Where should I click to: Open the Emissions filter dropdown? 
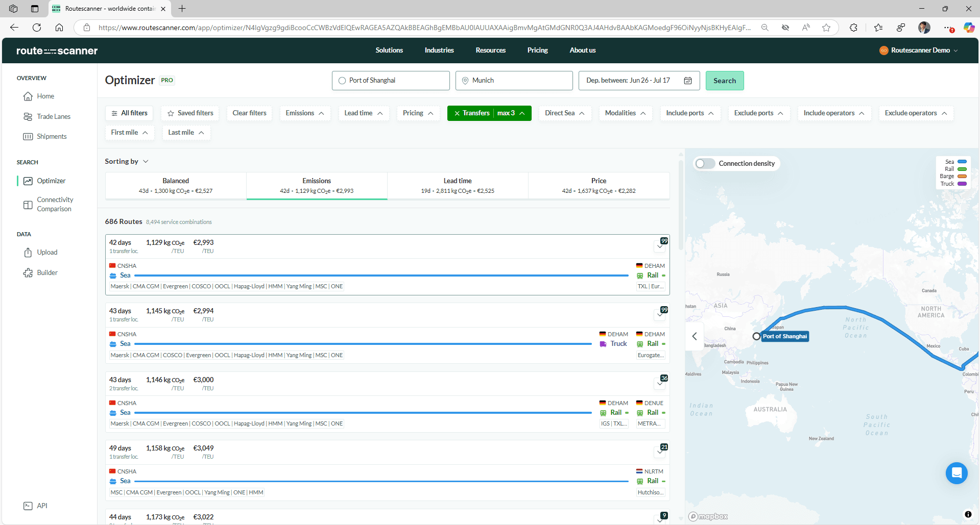(305, 113)
